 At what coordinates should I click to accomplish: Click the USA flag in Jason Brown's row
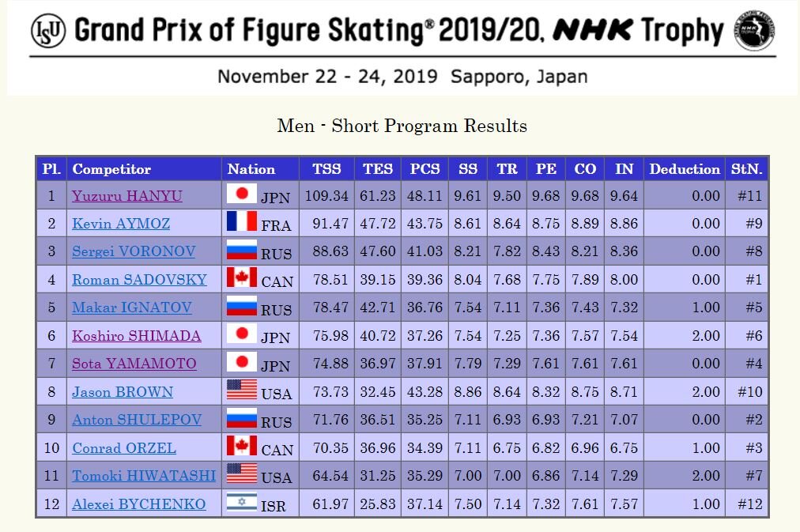point(241,390)
